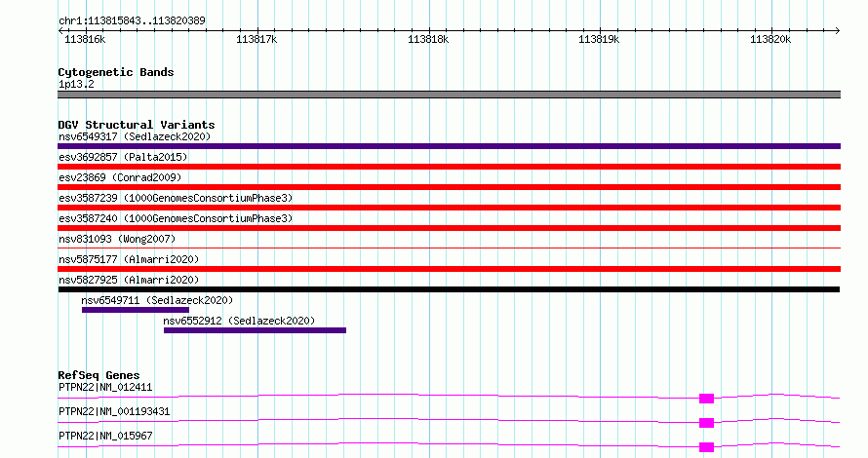
Task: Select the red nsv5875177 variant bar
Action: (449, 269)
